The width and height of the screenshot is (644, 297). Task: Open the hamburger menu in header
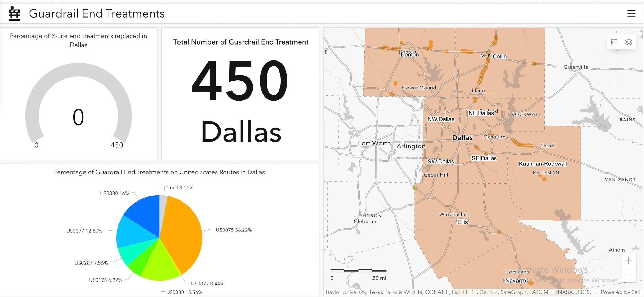(x=631, y=13)
